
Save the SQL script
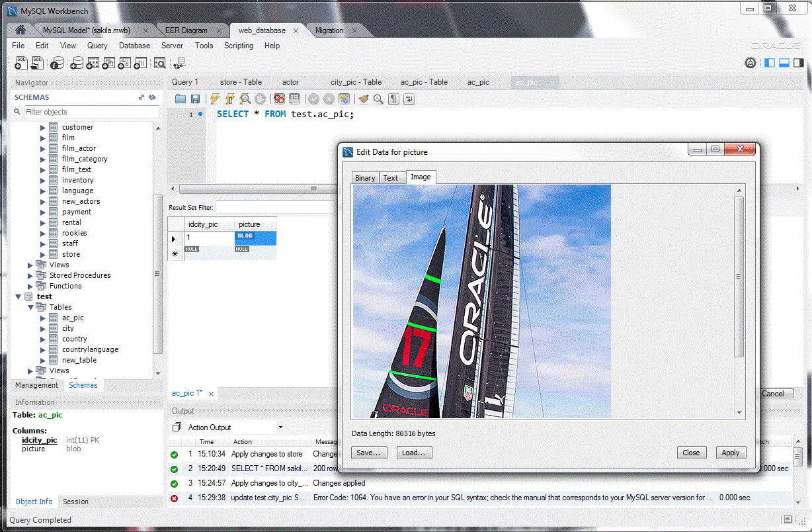(196, 99)
